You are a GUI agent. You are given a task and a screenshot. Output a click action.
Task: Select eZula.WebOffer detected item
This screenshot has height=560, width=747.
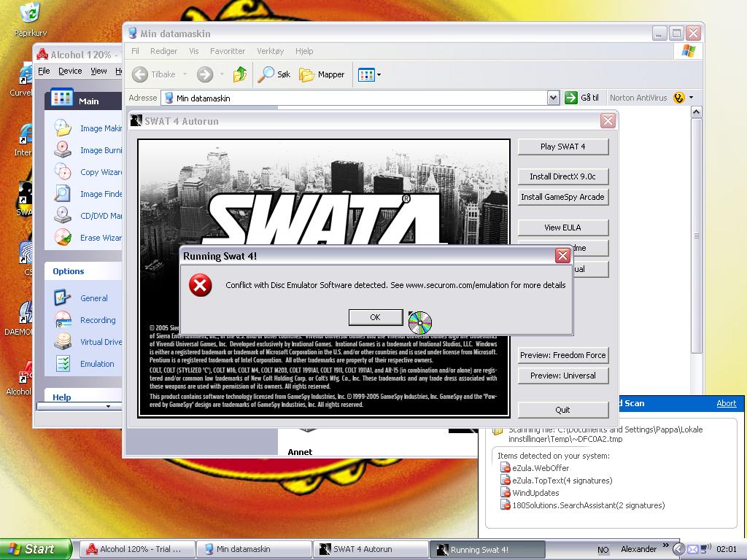[x=535, y=468]
